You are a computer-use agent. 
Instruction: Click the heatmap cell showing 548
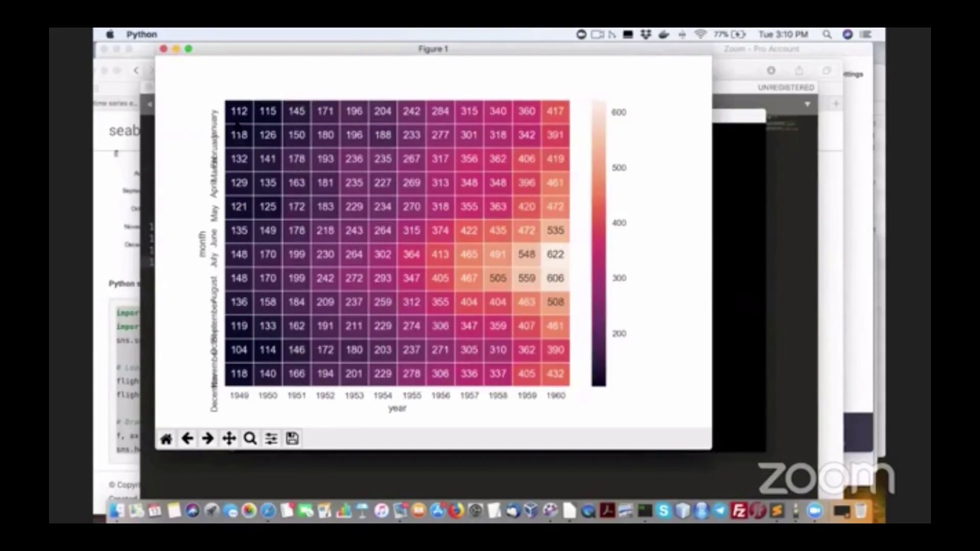(527, 254)
